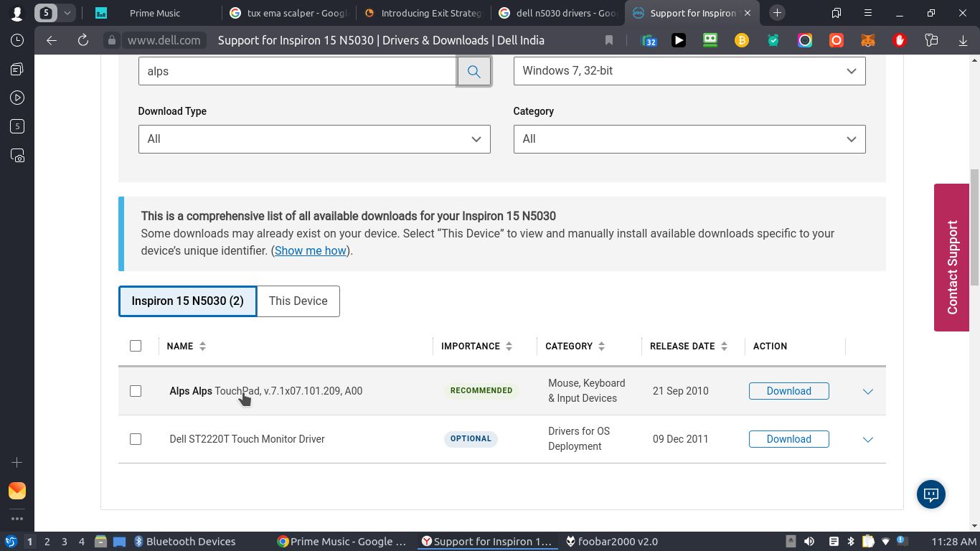
Task: Open the Download Type dropdown
Action: coord(314,139)
